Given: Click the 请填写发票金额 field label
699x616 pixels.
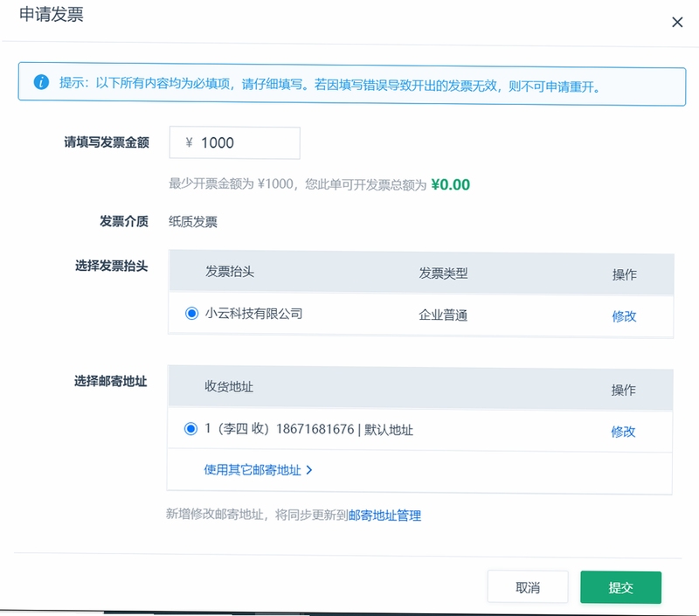Looking at the screenshot, I should click(x=107, y=142).
